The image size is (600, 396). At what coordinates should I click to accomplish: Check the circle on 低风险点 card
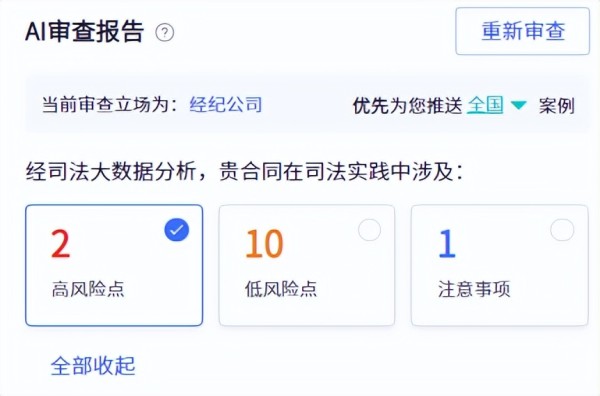pos(369,230)
